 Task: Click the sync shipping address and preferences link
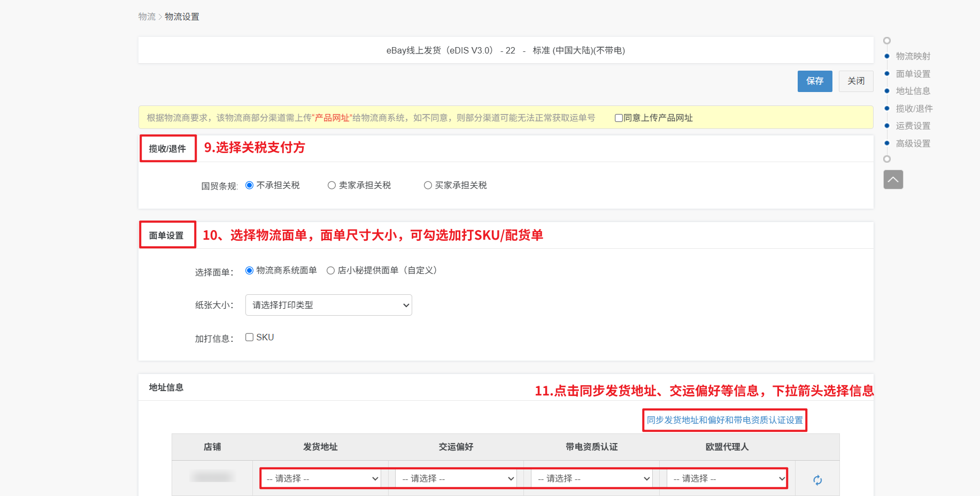click(724, 420)
